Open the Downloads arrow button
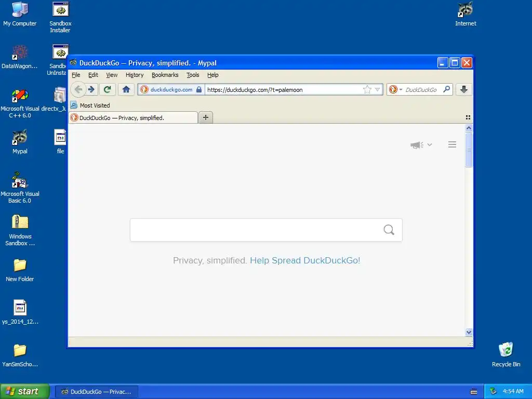This screenshot has height=399, width=532. point(464,89)
